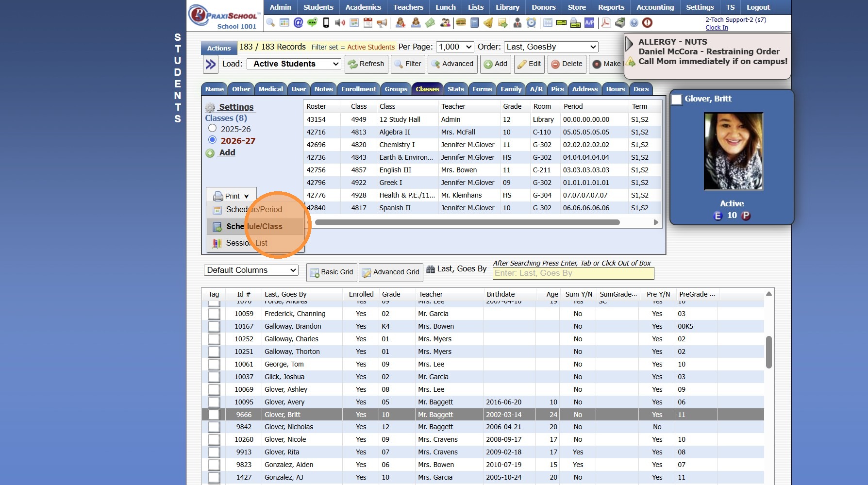Screen dimensions: 868x485
Task: Open the Clock In link
Action: 717,27
